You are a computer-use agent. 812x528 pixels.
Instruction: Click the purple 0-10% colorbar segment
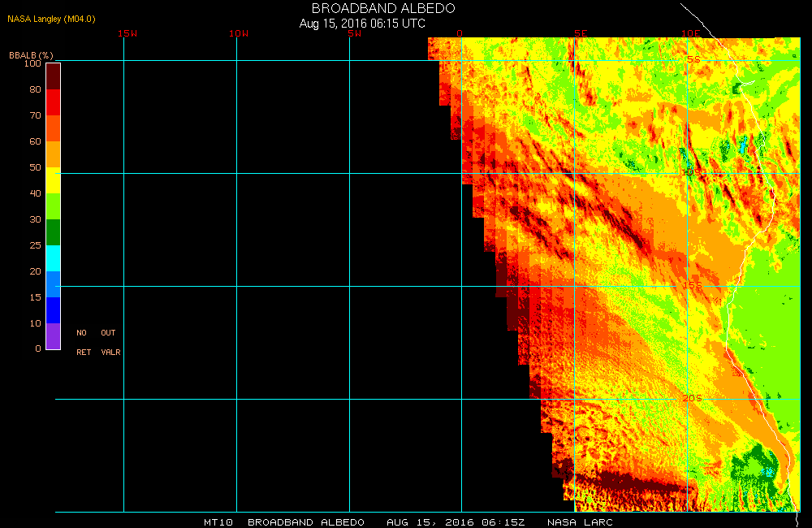click(54, 335)
